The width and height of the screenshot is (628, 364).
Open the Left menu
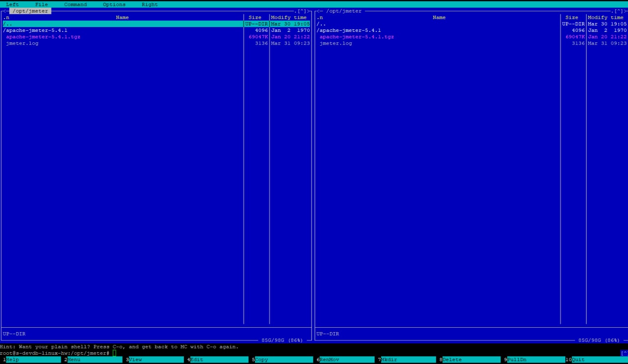[x=12, y=4]
